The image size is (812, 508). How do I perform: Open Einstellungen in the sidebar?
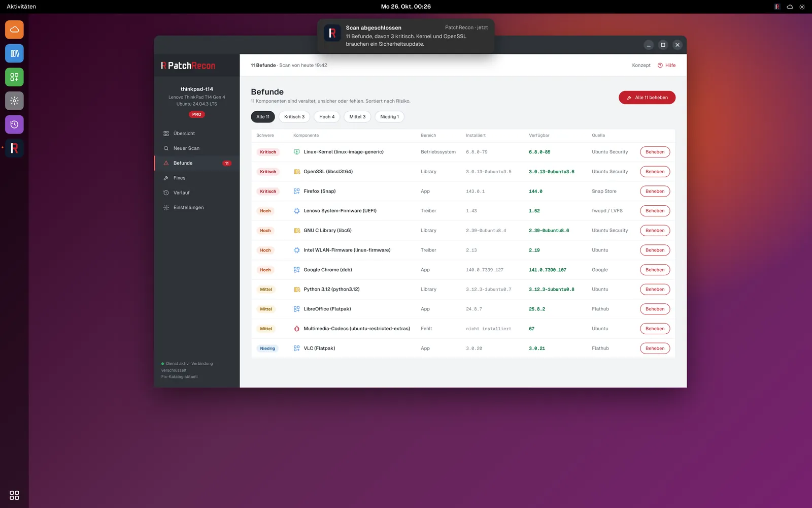(197, 207)
